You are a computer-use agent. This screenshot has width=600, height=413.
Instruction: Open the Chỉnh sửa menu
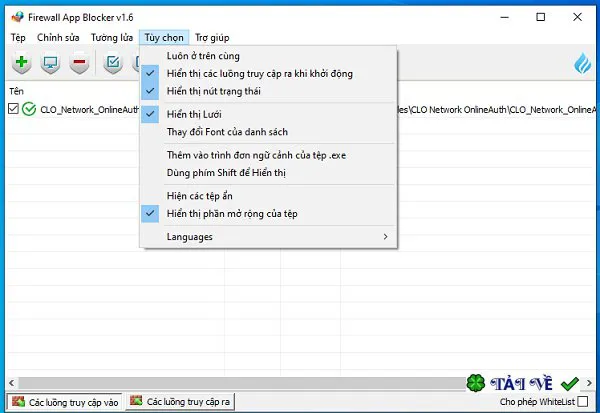pos(58,38)
